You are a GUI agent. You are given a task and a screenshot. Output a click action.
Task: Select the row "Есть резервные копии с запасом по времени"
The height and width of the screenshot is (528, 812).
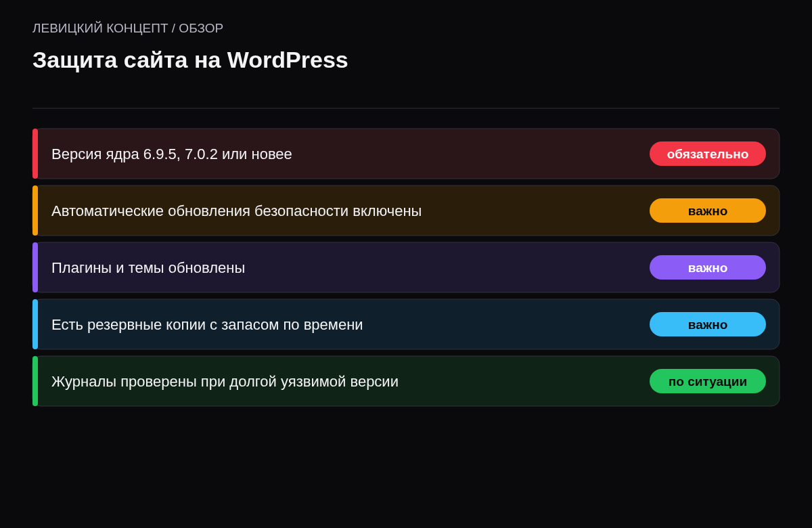tap(406, 324)
